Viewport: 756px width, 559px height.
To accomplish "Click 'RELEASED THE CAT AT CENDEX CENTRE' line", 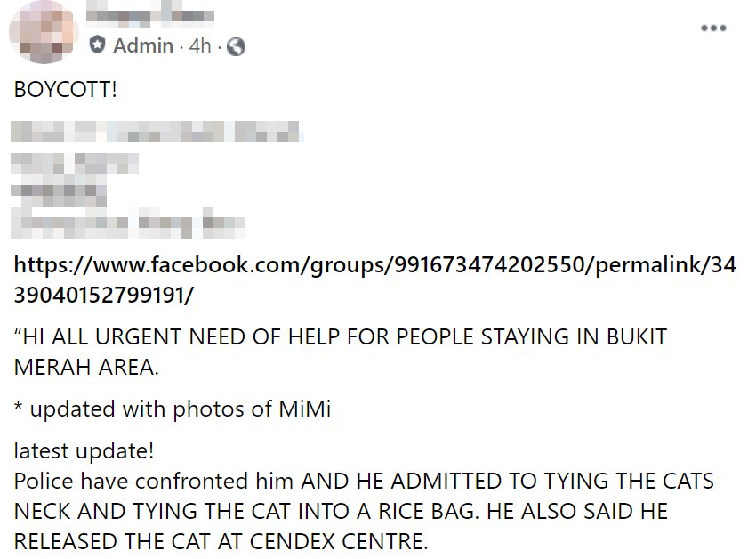I will pyautogui.click(x=221, y=540).
